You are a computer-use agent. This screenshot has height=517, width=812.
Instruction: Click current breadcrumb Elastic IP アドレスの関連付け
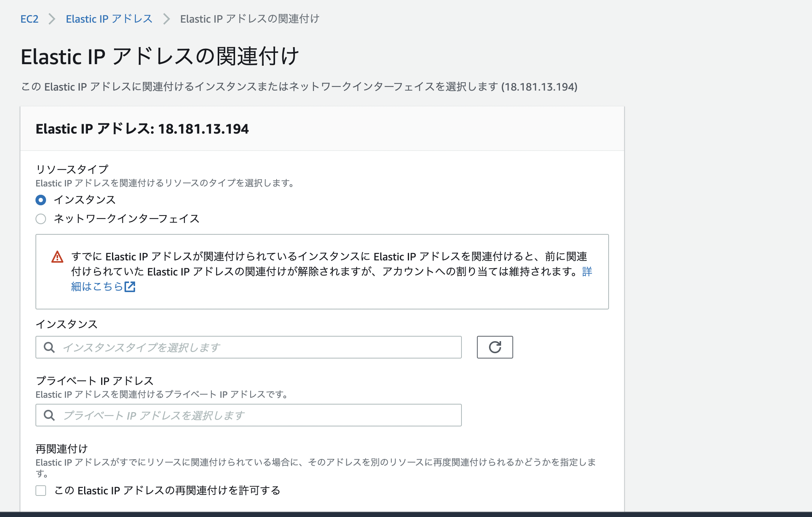pyautogui.click(x=250, y=19)
